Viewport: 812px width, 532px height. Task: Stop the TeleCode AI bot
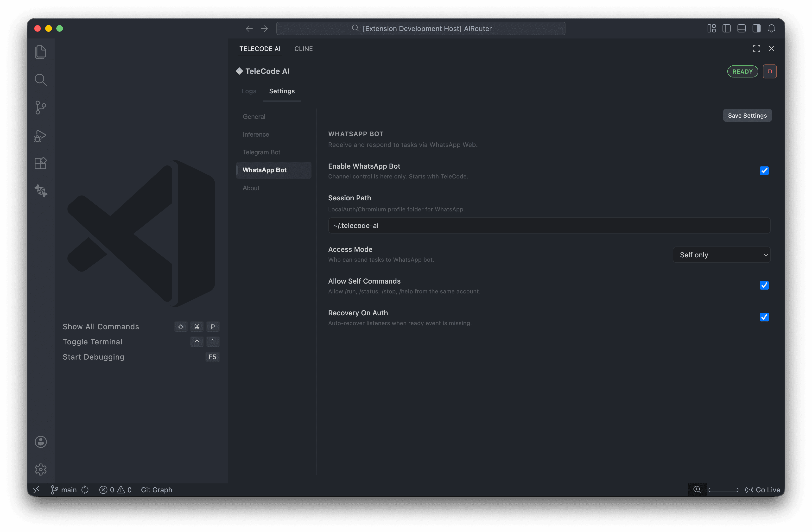point(769,71)
